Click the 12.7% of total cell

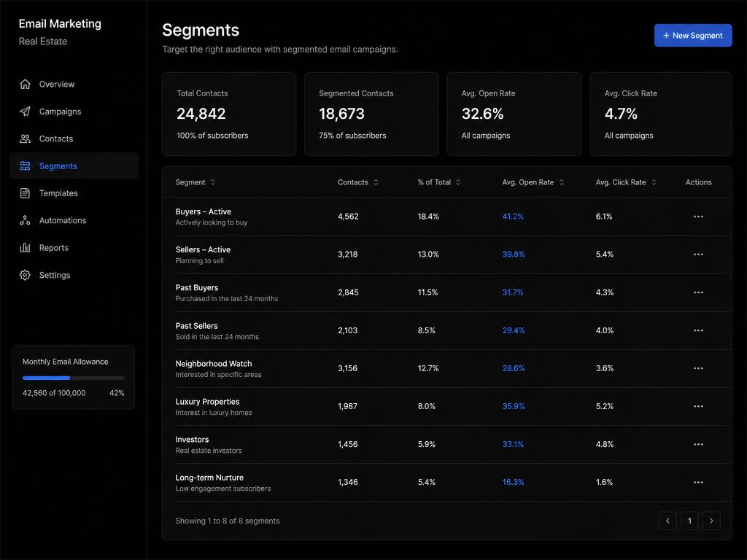pyautogui.click(x=428, y=368)
